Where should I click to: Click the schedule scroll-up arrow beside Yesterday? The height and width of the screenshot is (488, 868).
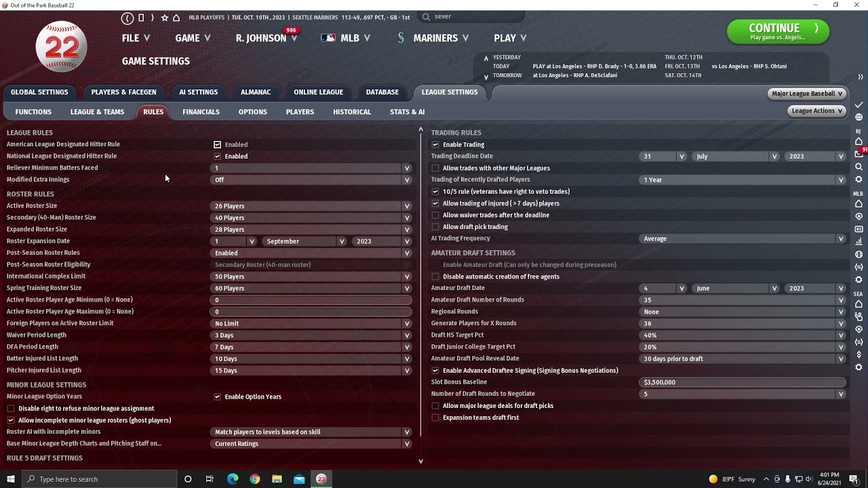[x=486, y=58]
